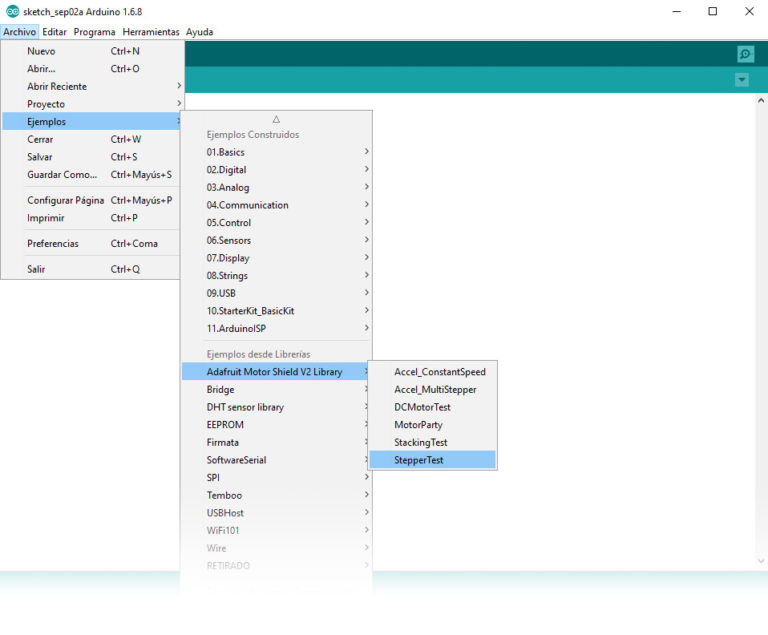Click Preferencias in Archivo menu
Viewport: 768px width, 635px height.
point(52,243)
